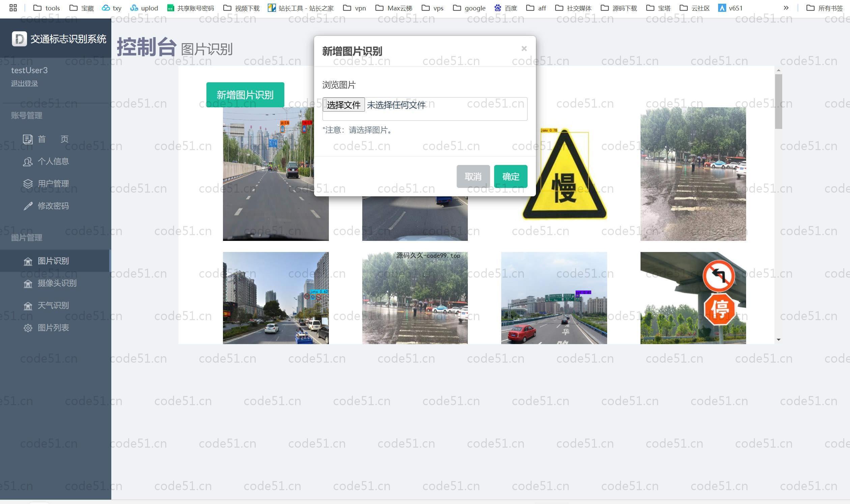Viewport: 850px width, 504px height.
Task: Click 确定 in the dialog
Action: [511, 177]
